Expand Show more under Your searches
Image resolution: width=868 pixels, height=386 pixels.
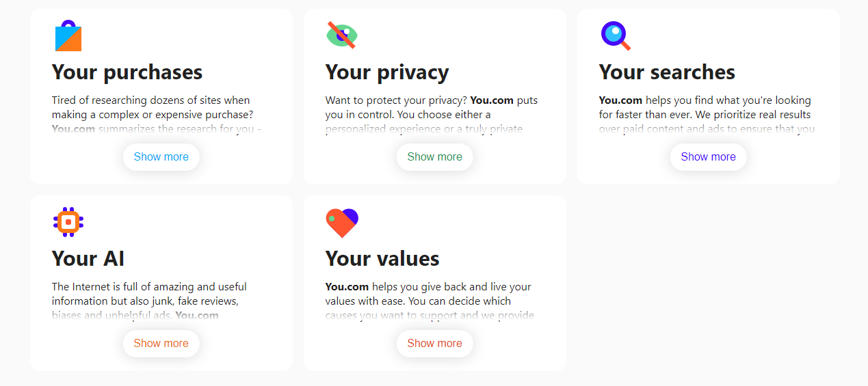[x=708, y=157]
